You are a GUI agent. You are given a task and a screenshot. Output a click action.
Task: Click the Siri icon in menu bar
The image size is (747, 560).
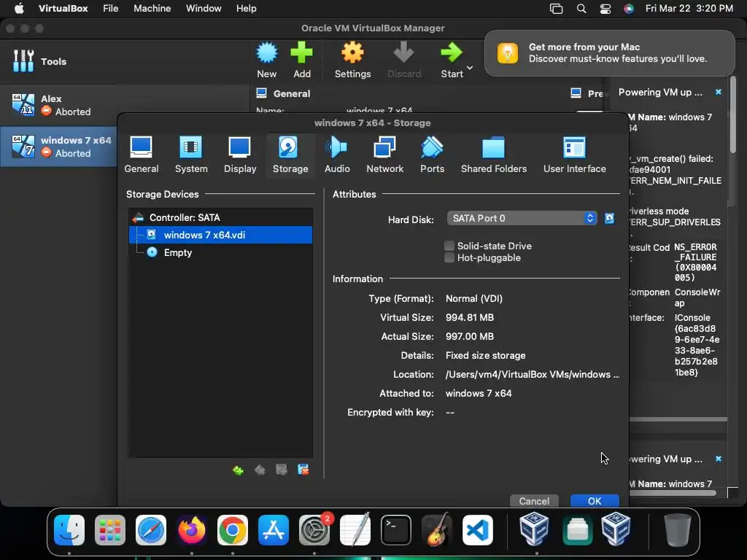coord(629,9)
